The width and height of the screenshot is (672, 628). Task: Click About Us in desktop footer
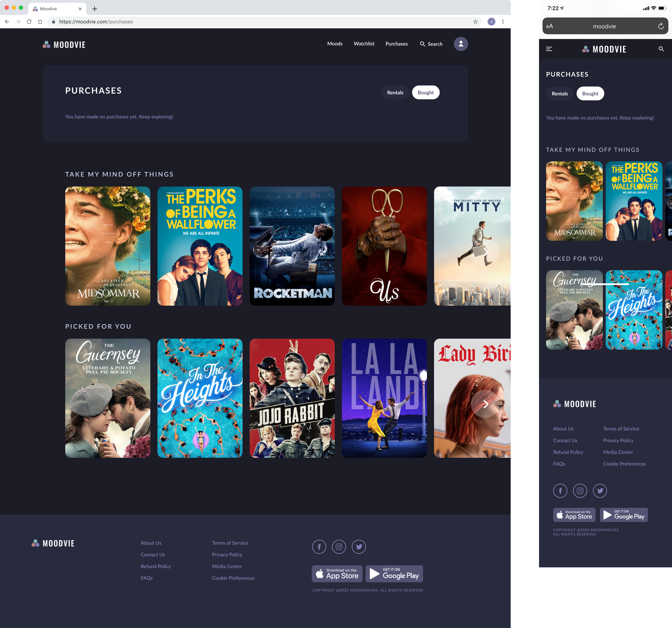[151, 543]
